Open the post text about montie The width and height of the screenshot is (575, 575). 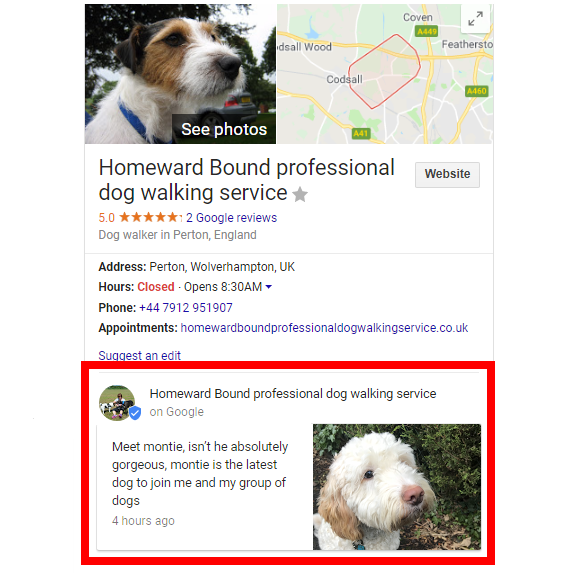(200, 473)
